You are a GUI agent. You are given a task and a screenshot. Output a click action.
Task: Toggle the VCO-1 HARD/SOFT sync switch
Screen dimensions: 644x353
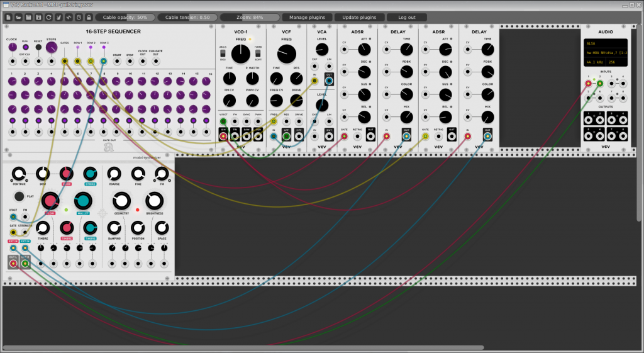point(258,54)
